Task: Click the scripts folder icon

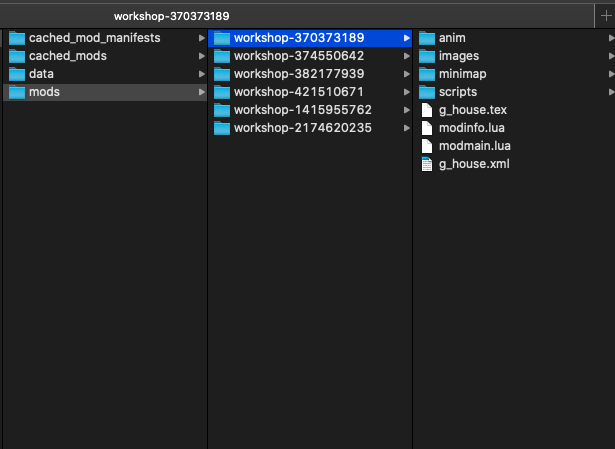Action: 427,92
